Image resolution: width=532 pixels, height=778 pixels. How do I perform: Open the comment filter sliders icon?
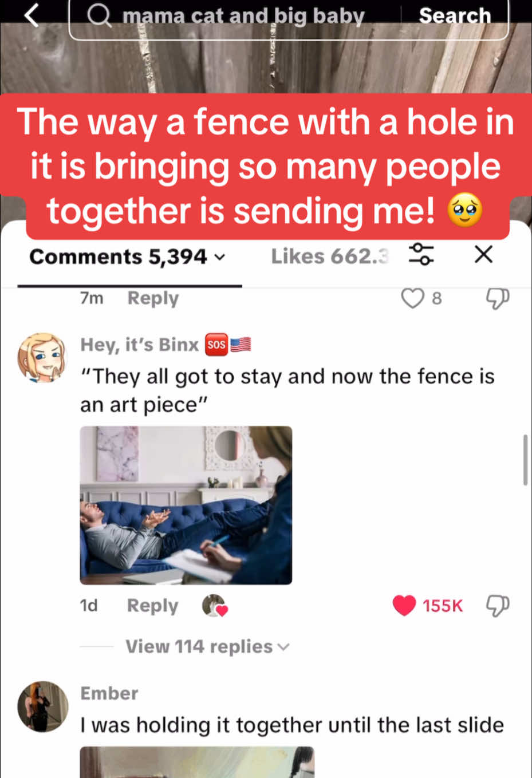coord(421,254)
